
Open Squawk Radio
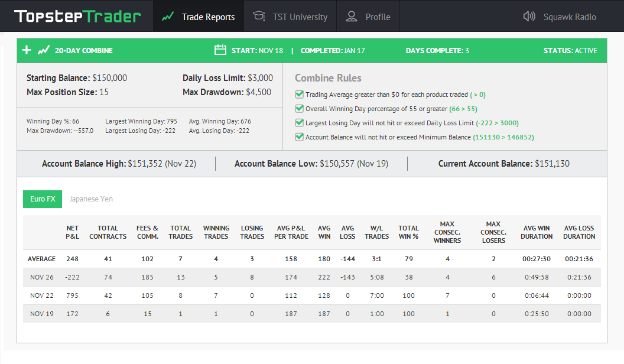[560, 17]
